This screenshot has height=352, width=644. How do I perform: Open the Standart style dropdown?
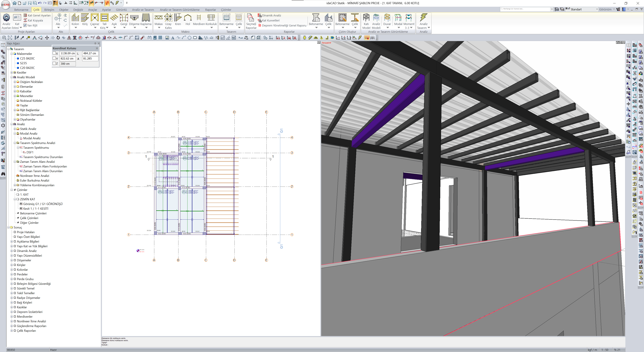597,9
